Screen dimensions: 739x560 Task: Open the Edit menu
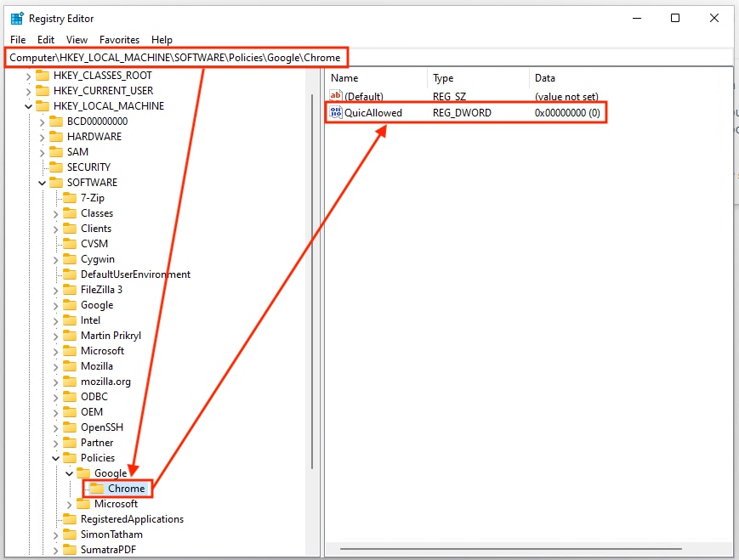(46, 40)
